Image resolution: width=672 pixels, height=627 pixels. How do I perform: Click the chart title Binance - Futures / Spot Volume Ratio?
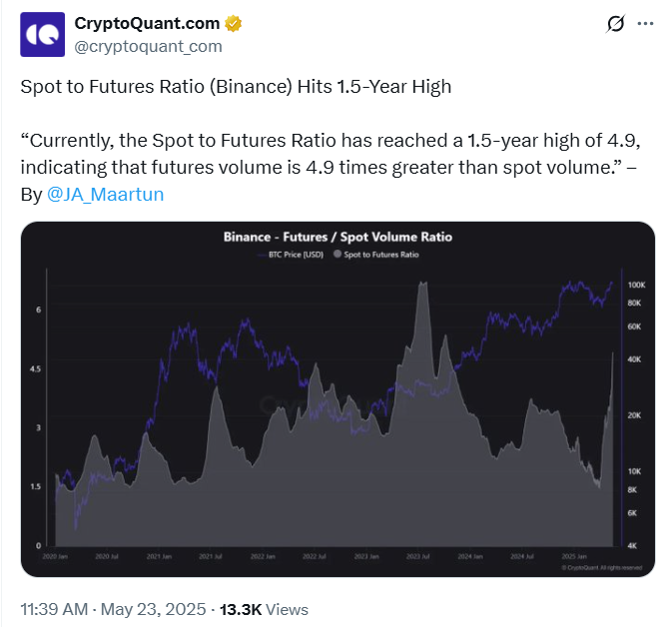pos(337,237)
